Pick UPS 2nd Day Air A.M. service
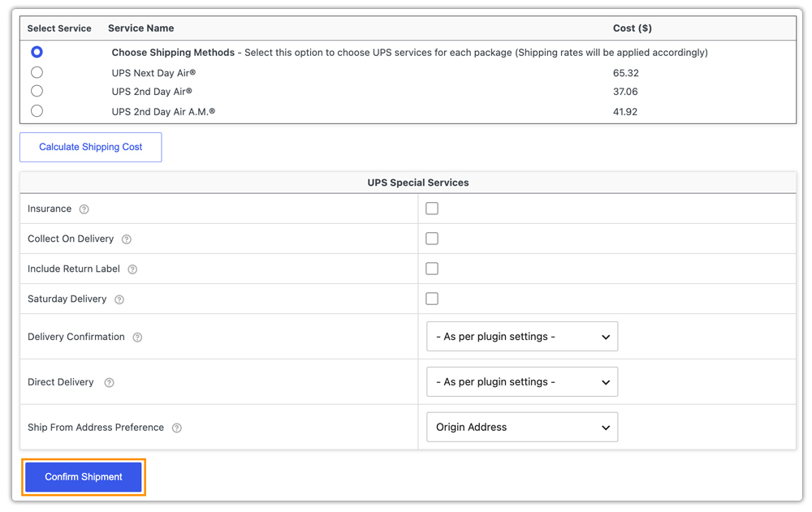Viewport: 812px width, 512px height. coord(37,111)
